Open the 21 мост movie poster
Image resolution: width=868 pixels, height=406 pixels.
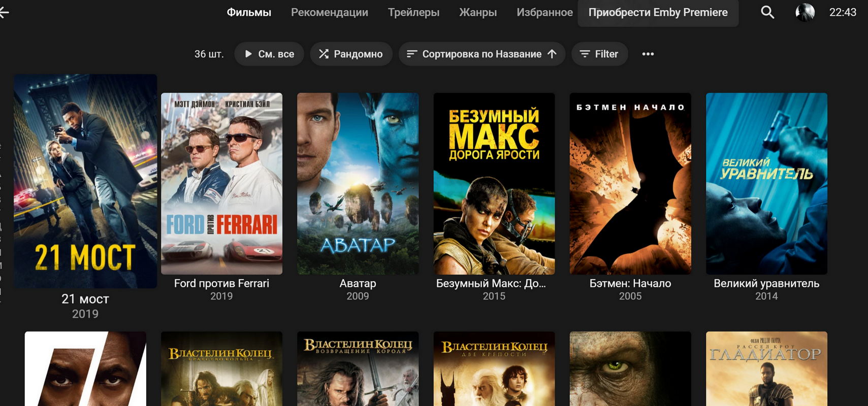point(85,181)
